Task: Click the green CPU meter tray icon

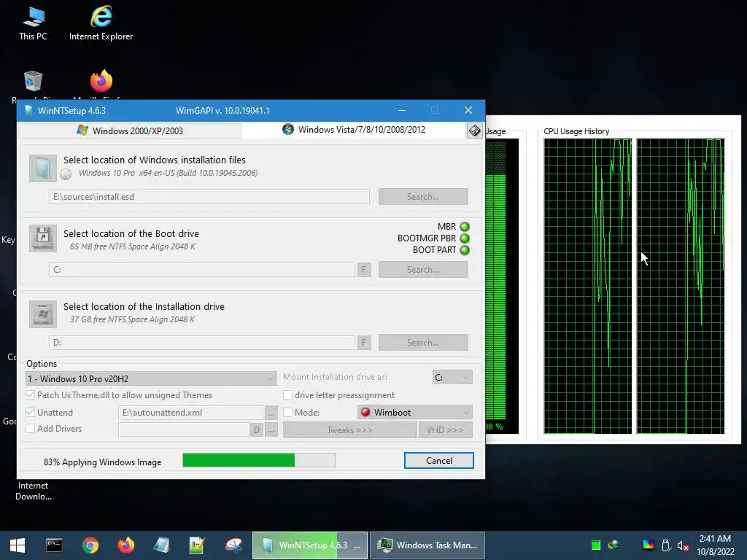Action: [x=595, y=545]
